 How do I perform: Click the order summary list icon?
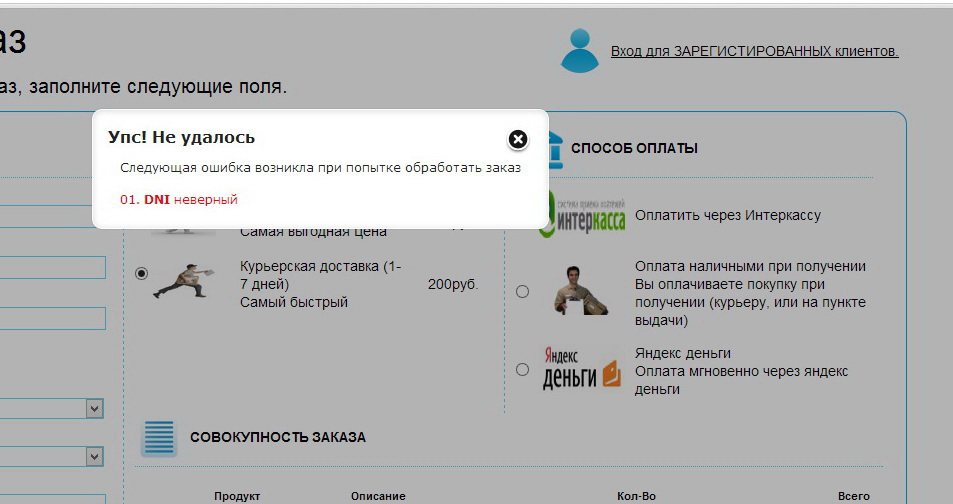159,438
